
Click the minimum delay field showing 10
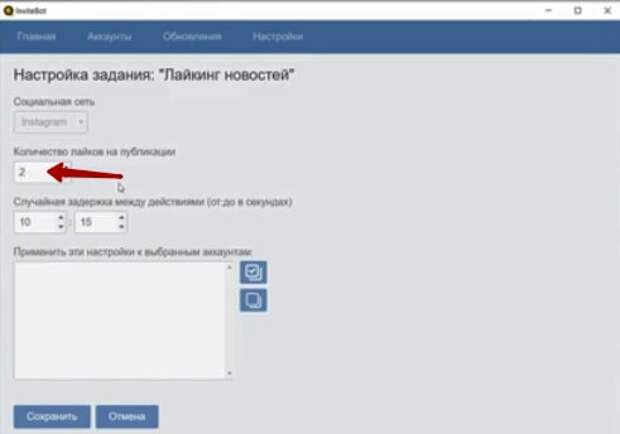pyautogui.click(x=40, y=222)
